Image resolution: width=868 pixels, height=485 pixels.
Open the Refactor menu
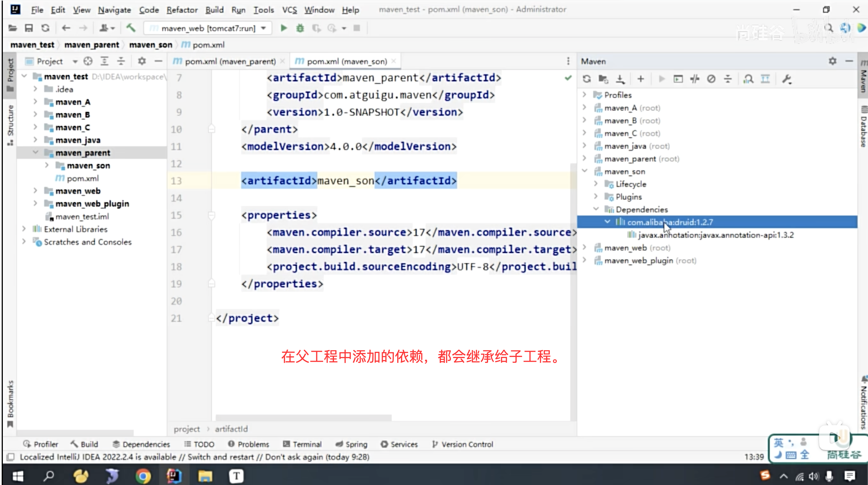coord(182,10)
